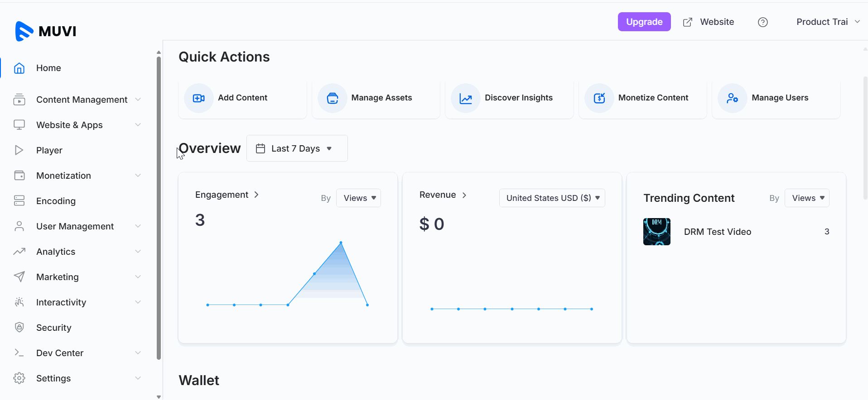Open the Engagement Views dropdown

point(358,198)
